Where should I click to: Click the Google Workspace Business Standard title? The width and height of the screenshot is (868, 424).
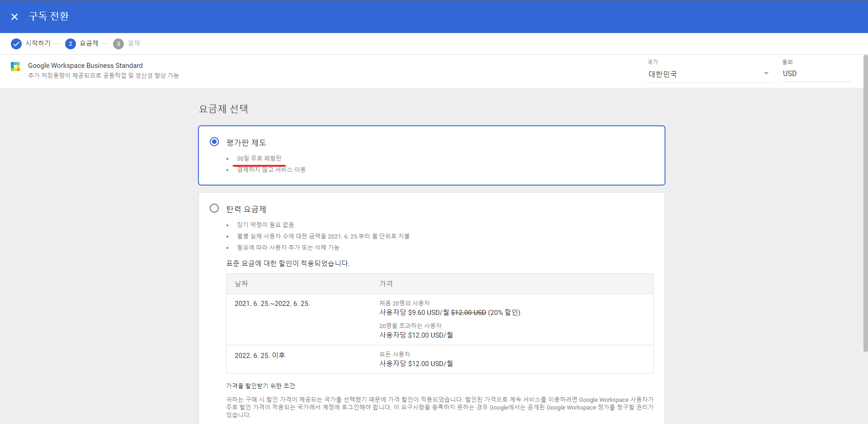85,66
